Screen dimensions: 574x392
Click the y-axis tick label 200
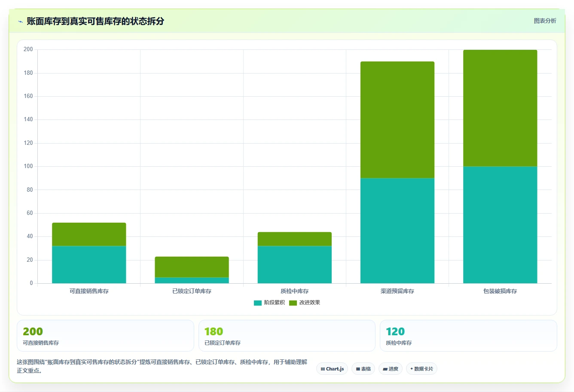pyautogui.click(x=28, y=49)
